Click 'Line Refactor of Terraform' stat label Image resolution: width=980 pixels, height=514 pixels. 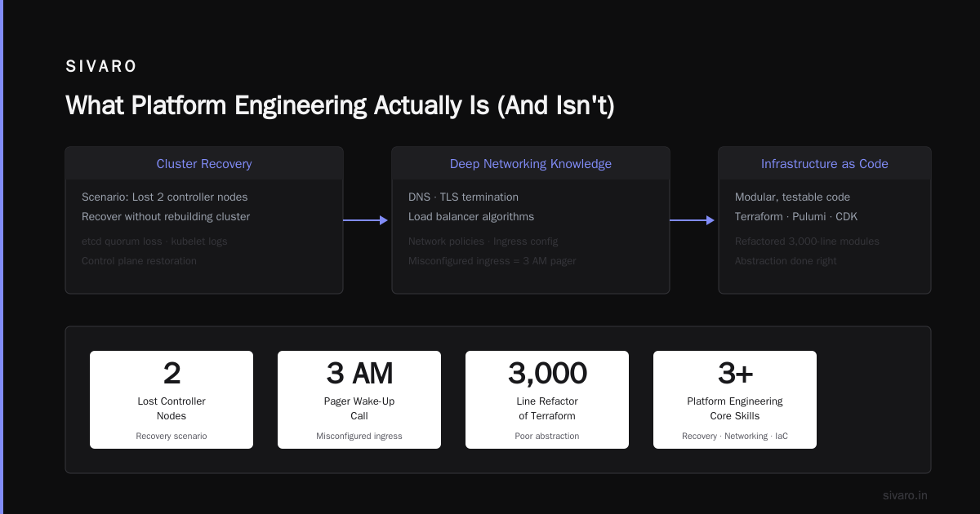pyautogui.click(x=547, y=409)
